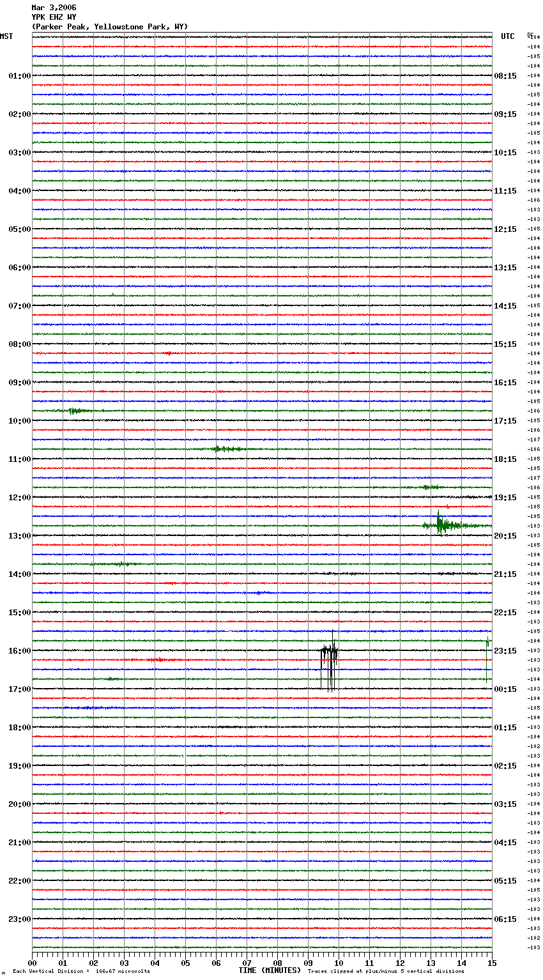Click the 21:15 UTC time label
Screen dimensions: 543x980
tap(505, 574)
